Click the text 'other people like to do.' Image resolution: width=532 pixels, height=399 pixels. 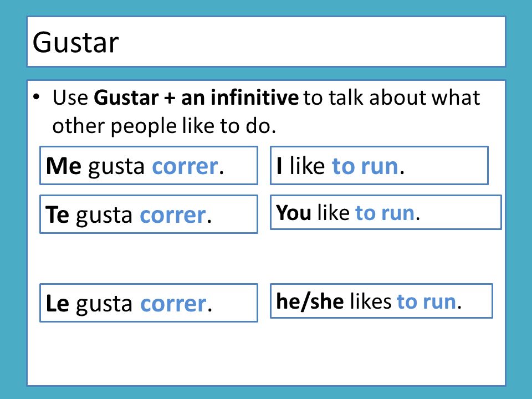(164, 126)
